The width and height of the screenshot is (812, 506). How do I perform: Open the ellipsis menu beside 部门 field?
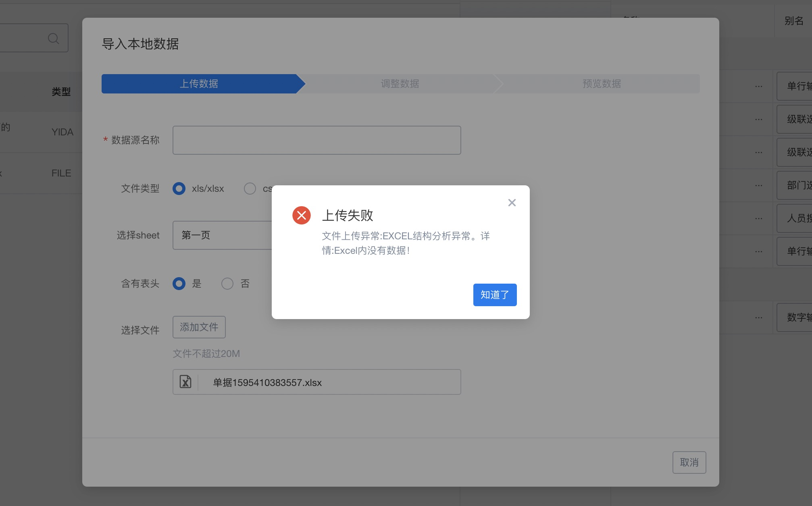pos(758,185)
